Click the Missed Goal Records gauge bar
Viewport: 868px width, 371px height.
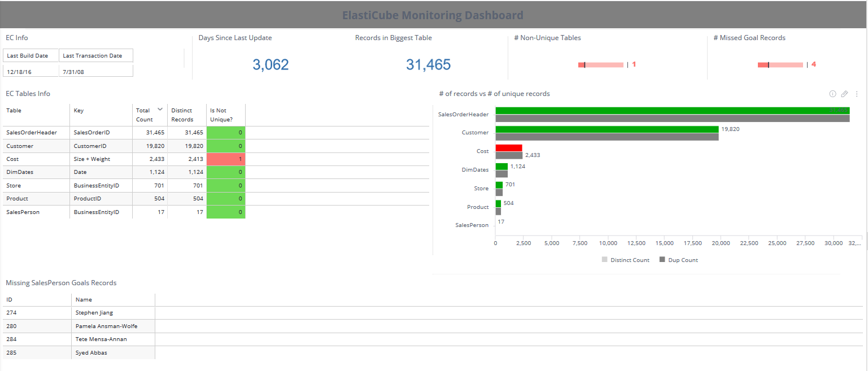[x=780, y=64]
